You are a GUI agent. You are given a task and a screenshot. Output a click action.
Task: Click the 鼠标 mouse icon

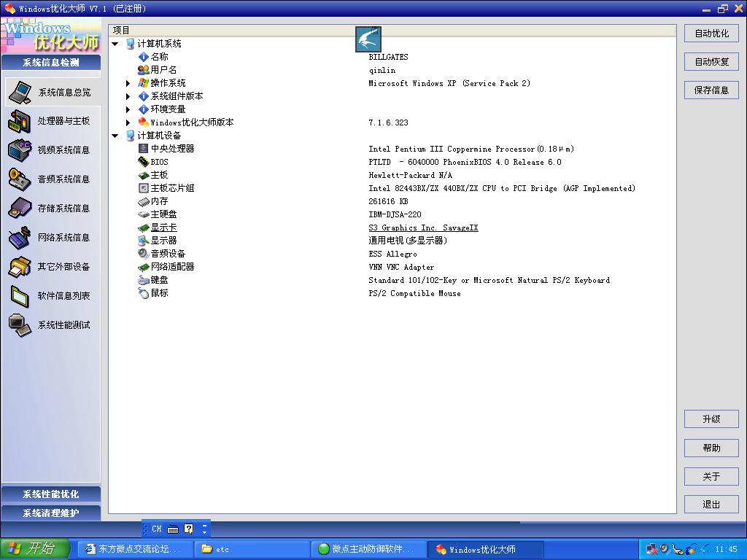click(143, 293)
